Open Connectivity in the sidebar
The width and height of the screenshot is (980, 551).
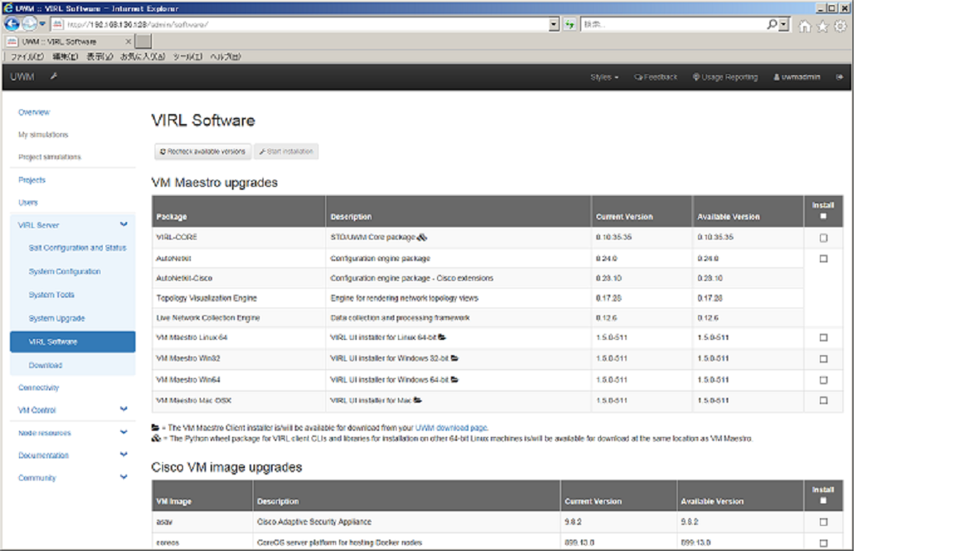pos(38,388)
